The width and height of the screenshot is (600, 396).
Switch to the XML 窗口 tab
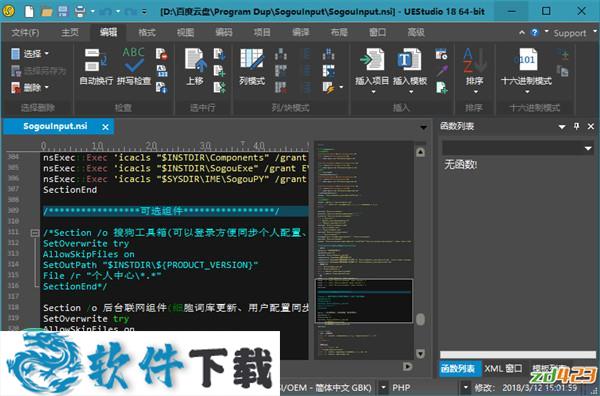pyautogui.click(x=504, y=368)
